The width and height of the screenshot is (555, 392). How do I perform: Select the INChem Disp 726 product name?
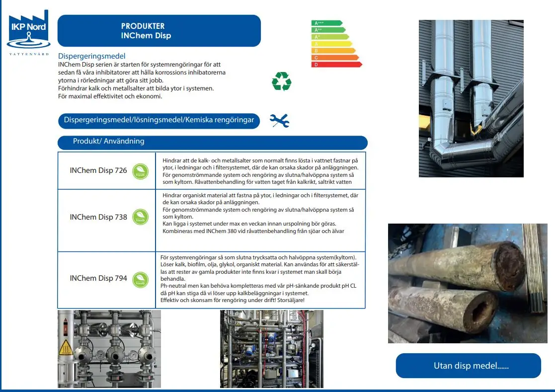click(x=98, y=171)
